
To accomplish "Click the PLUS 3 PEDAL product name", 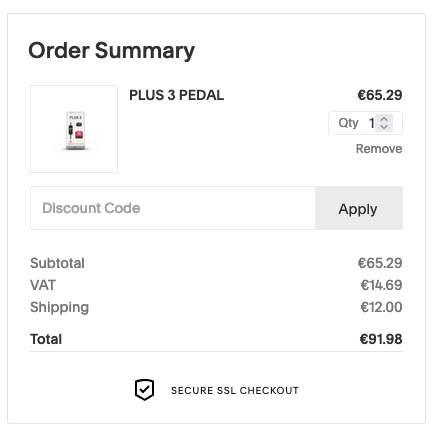I will pyautogui.click(x=176, y=95).
